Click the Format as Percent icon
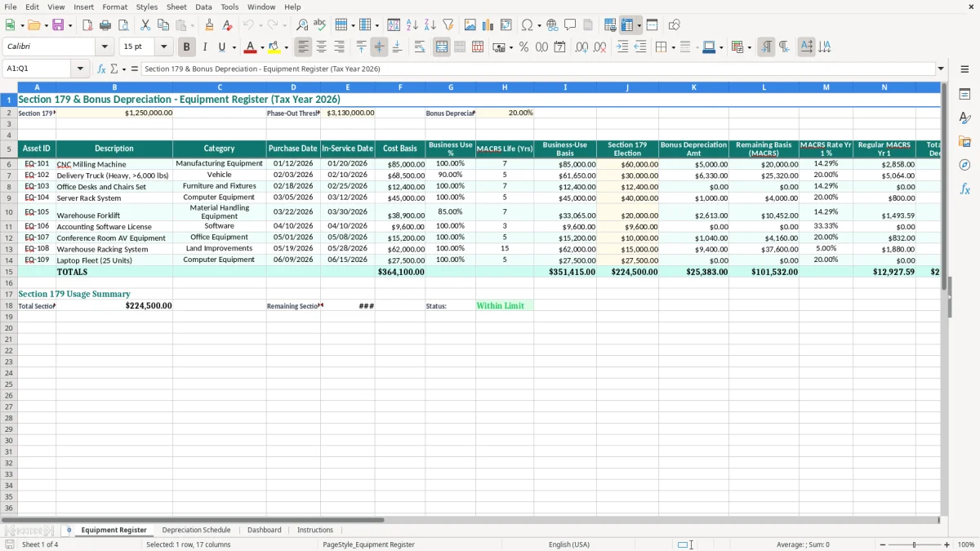 coord(523,47)
